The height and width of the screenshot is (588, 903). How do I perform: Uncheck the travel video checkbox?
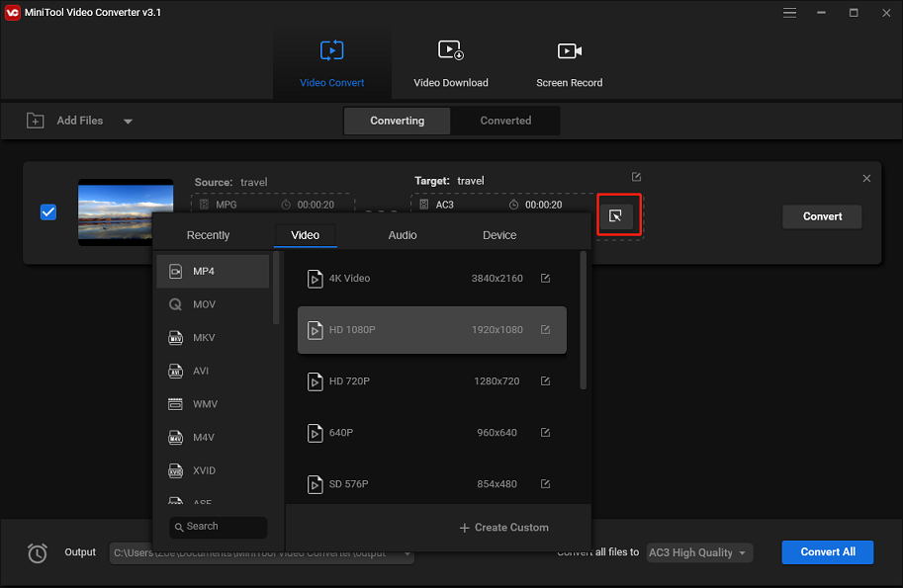(48, 212)
